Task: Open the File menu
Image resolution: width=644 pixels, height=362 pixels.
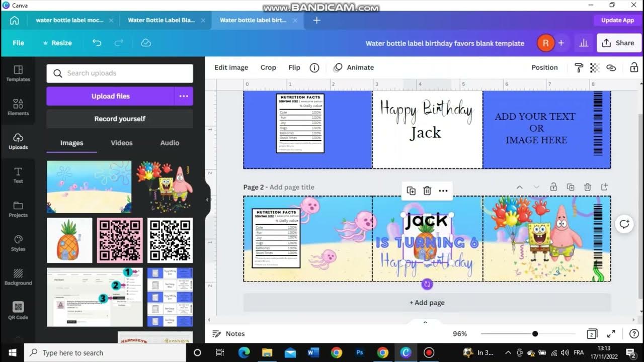Action: click(18, 43)
